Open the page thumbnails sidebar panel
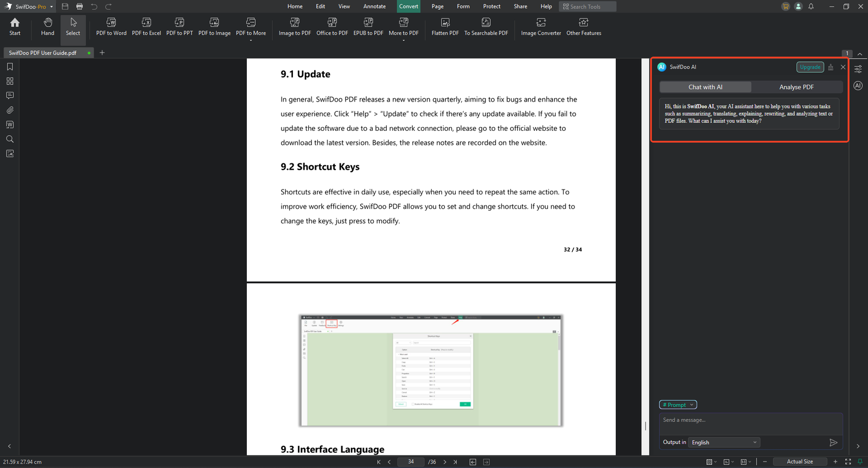Image resolution: width=868 pixels, height=468 pixels. [x=10, y=81]
